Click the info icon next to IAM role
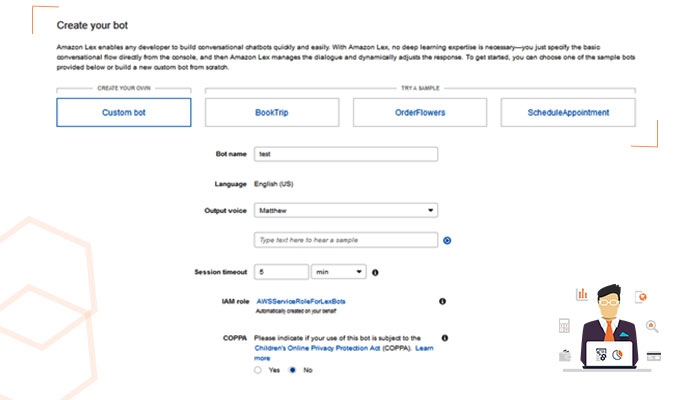This screenshot has height=400, width=700. [x=442, y=301]
